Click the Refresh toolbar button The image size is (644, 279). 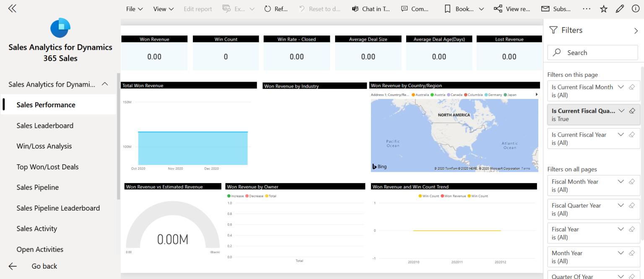tap(276, 9)
